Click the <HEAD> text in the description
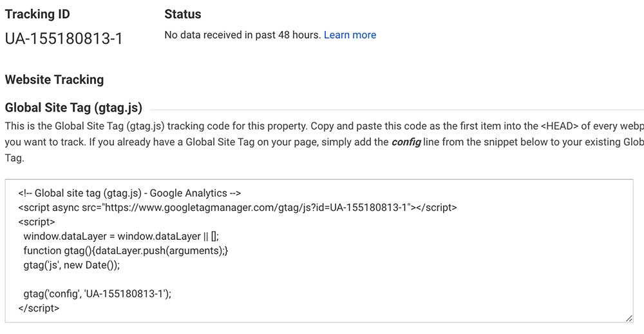The image size is (644, 334). click(560, 126)
